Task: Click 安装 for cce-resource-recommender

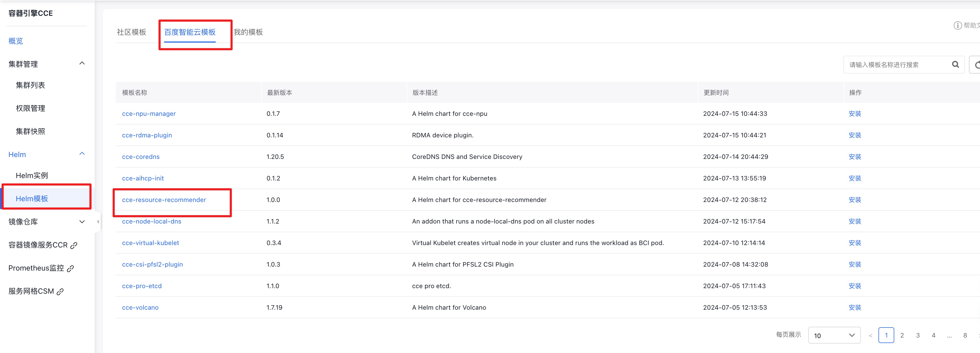Action: click(855, 200)
